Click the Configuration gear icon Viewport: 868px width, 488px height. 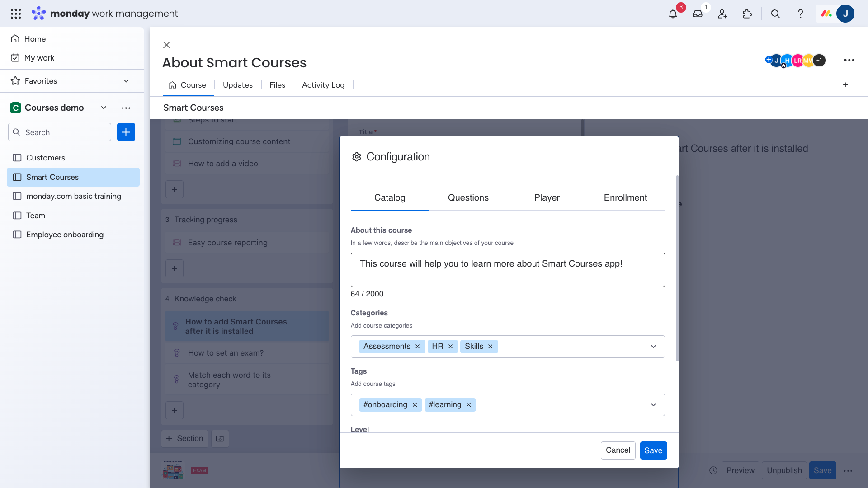click(356, 157)
